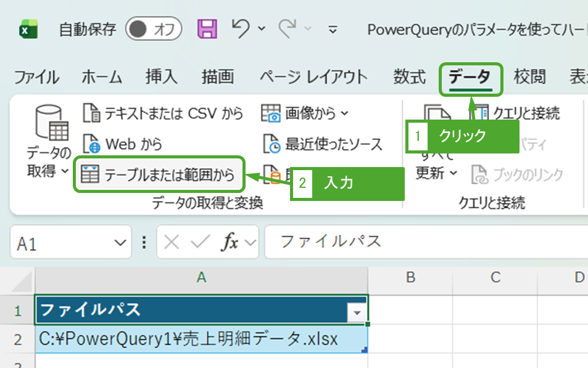Open Customize Quick Access Toolbar dropdown
This screenshot has height=368, width=588.
[x=333, y=29]
